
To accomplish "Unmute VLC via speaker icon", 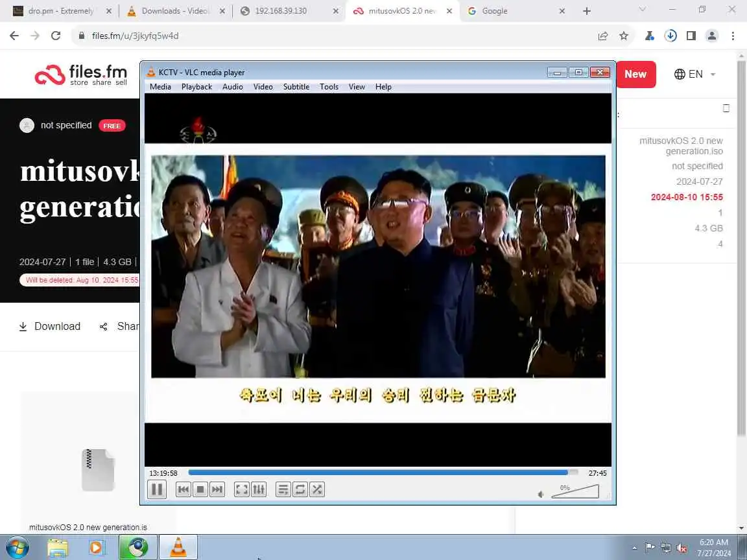I will (541, 495).
